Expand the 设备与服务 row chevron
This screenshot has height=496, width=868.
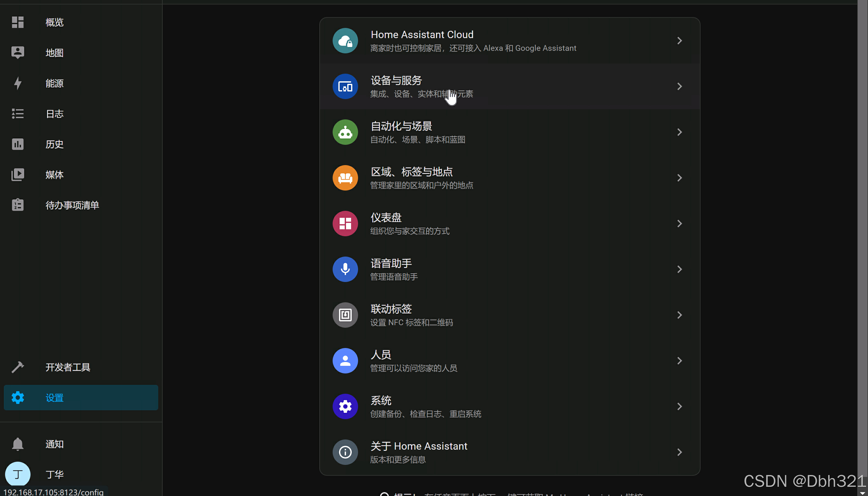pos(680,86)
